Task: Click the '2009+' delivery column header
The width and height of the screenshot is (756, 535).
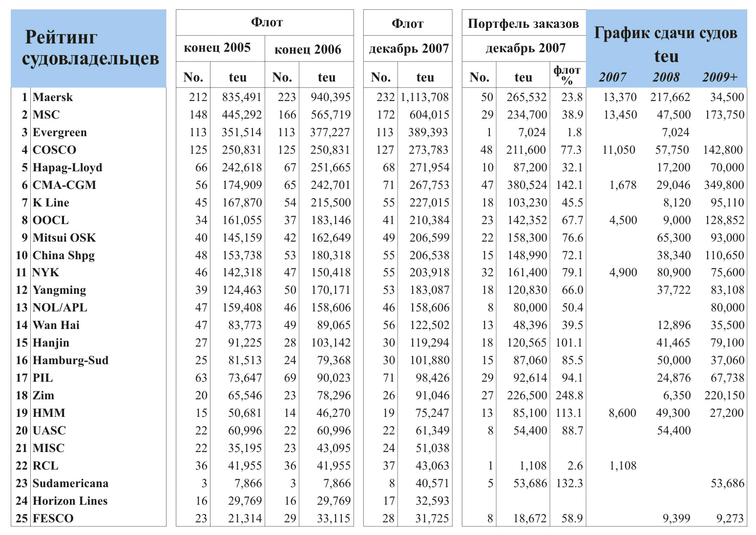Action: (x=720, y=77)
